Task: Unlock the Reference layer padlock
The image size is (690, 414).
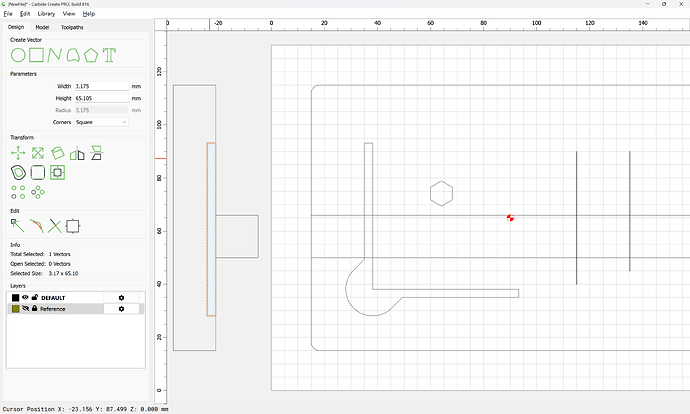Action: (35, 308)
